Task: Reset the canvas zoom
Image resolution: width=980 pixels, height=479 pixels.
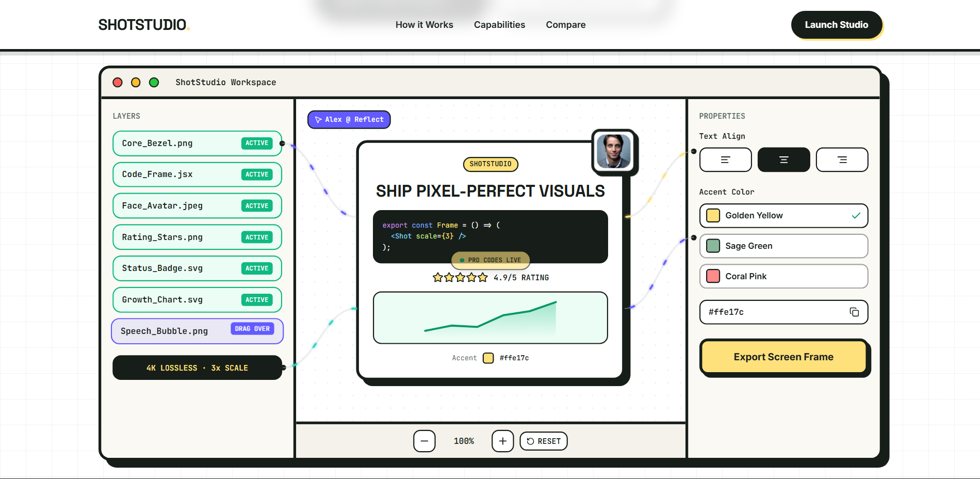Action: point(544,441)
